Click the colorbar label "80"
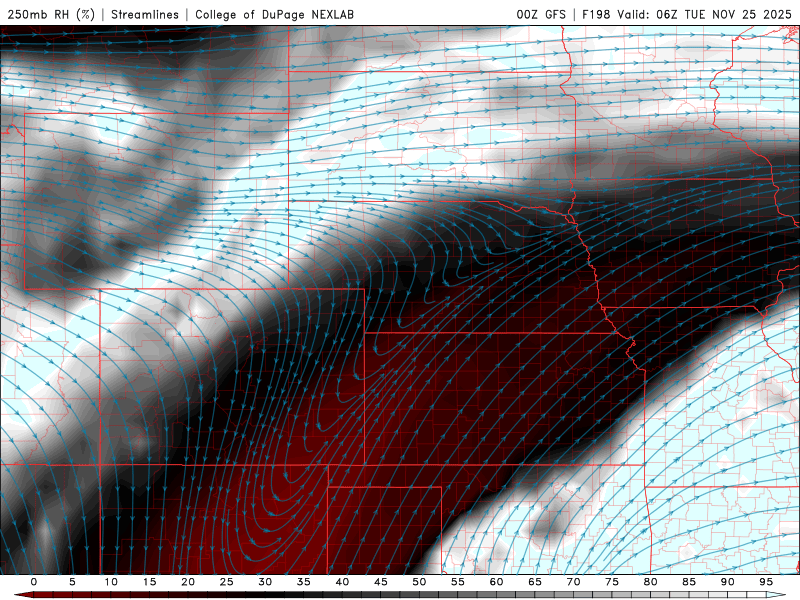Image resolution: width=800 pixels, height=600 pixels. pos(651,582)
